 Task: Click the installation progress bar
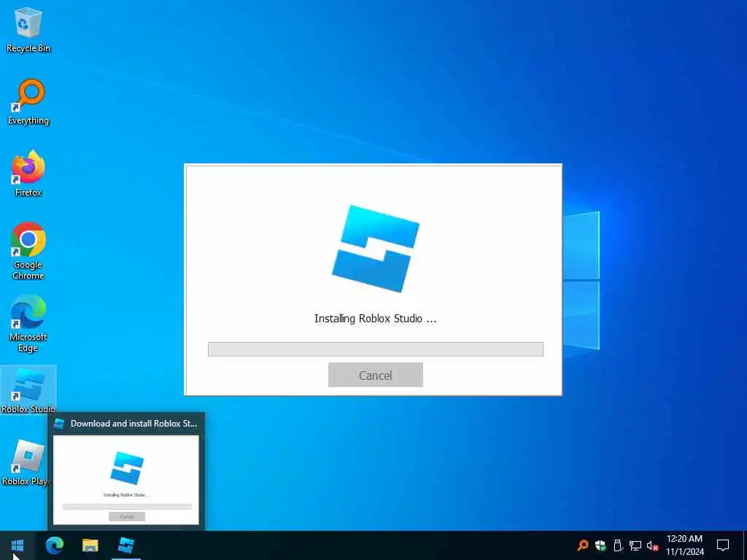coord(376,349)
